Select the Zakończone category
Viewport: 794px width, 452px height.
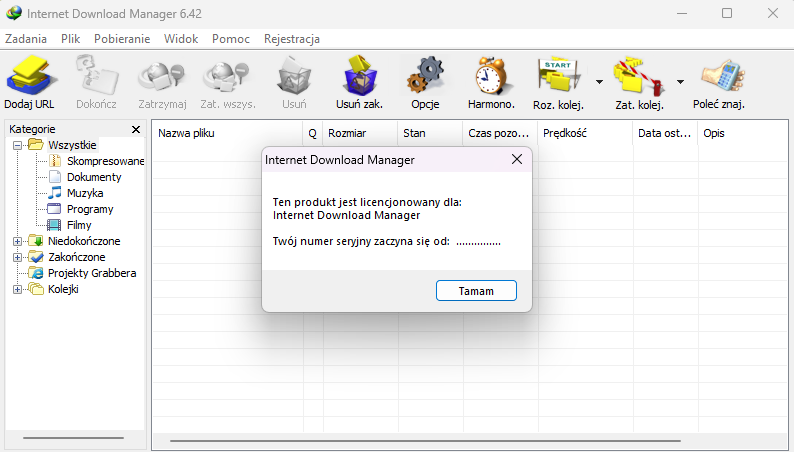76,258
